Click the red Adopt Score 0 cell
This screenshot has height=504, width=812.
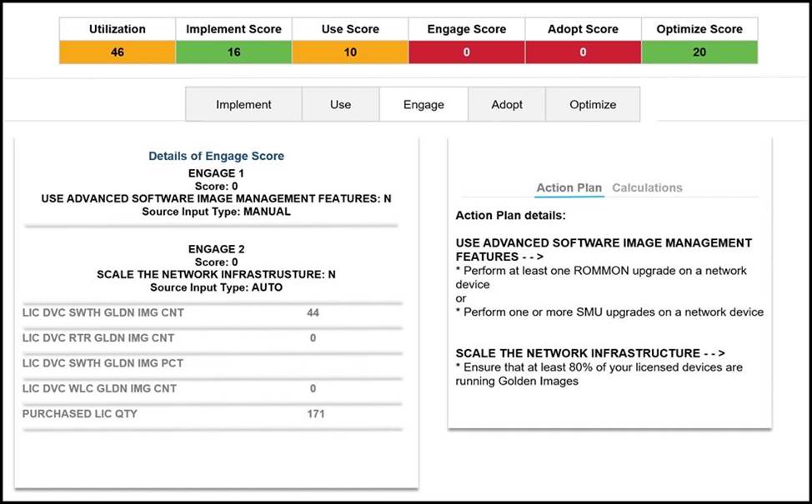click(x=583, y=52)
